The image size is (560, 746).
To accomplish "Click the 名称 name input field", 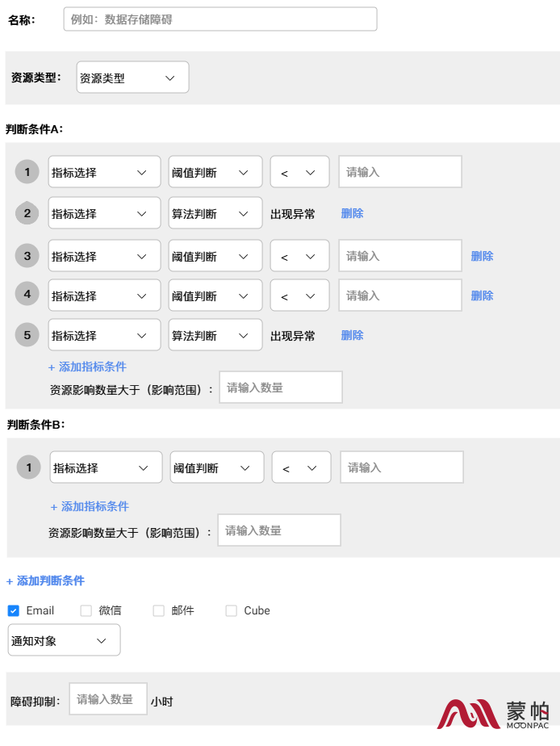I will pyautogui.click(x=219, y=19).
